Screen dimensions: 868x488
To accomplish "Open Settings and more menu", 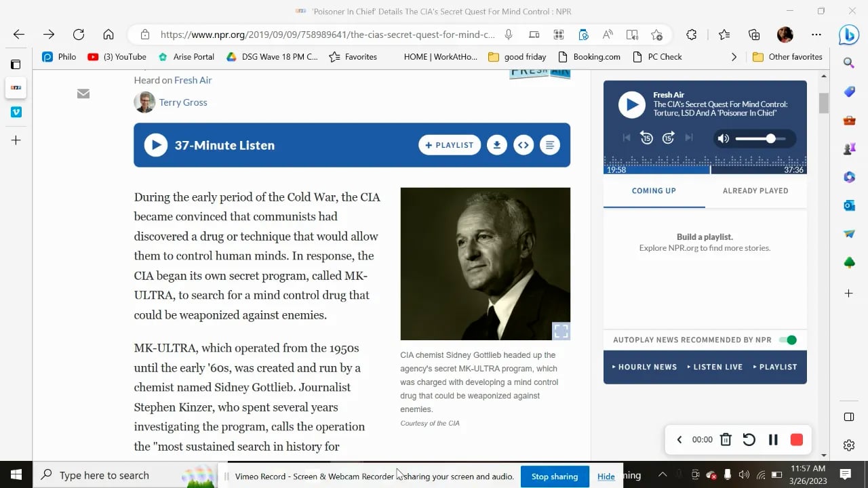I will tap(816, 35).
